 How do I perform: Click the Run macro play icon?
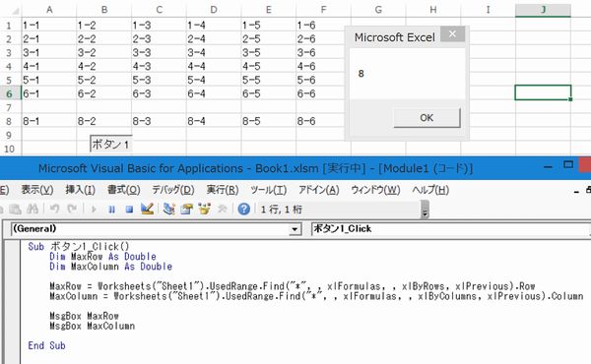click(x=94, y=209)
